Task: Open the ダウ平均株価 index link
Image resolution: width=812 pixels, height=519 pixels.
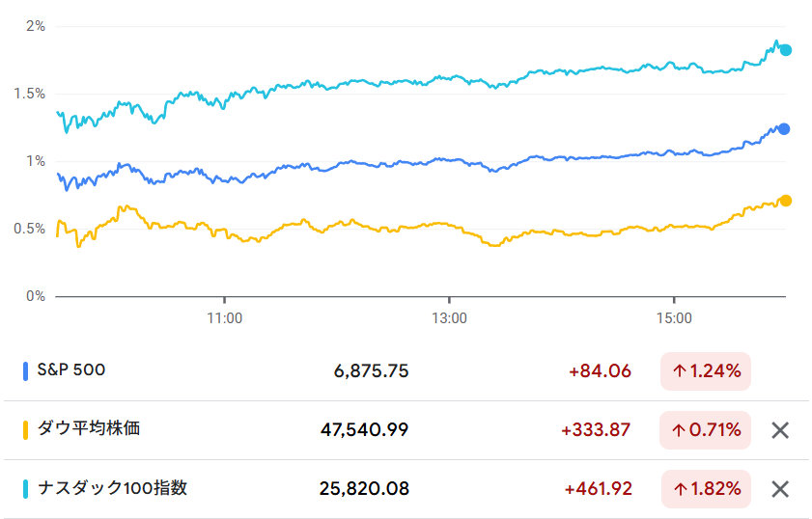Action: [x=89, y=428]
